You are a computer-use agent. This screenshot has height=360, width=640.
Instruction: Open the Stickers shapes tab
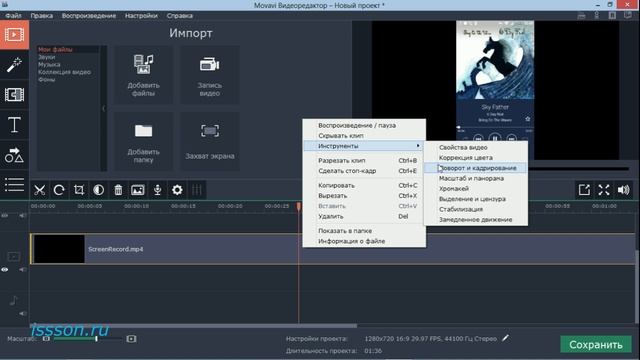click(x=14, y=155)
